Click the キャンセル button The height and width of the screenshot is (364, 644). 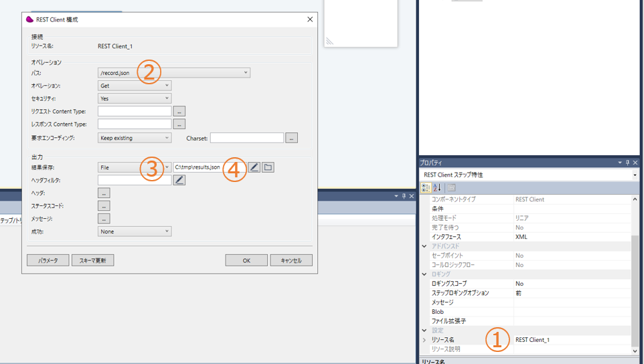tap(291, 260)
